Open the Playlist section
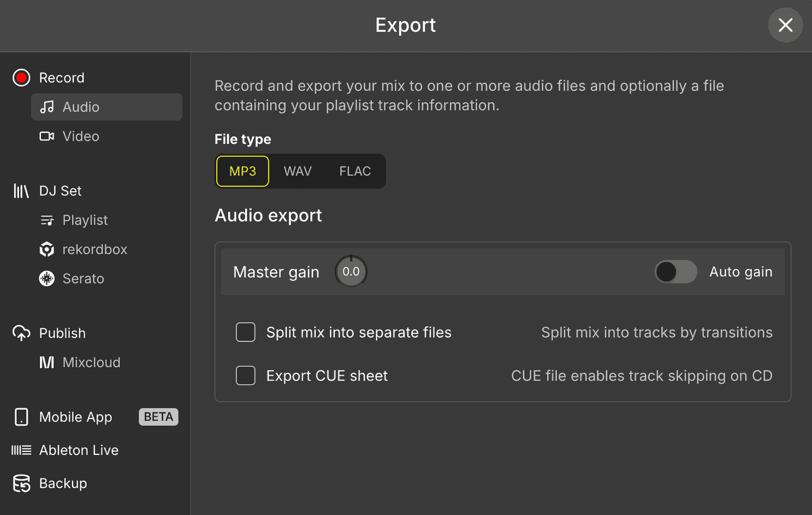812x515 pixels. click(x=85, y=220)
